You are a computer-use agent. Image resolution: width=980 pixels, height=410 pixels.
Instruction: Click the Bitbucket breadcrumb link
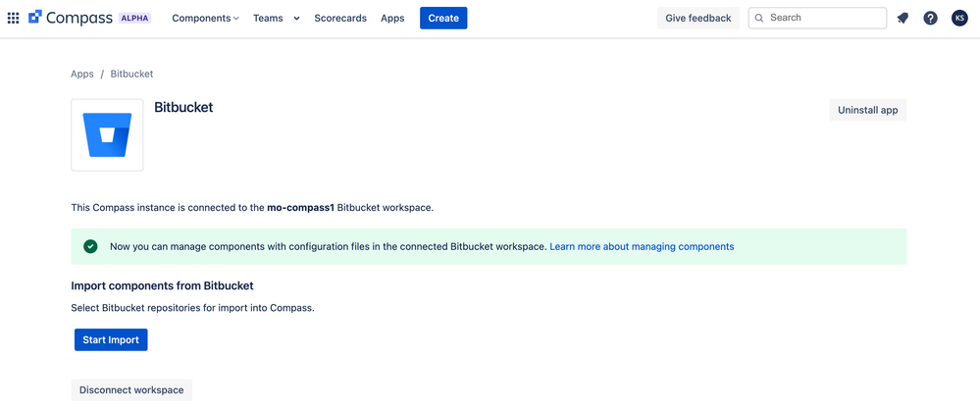(131, 74)
